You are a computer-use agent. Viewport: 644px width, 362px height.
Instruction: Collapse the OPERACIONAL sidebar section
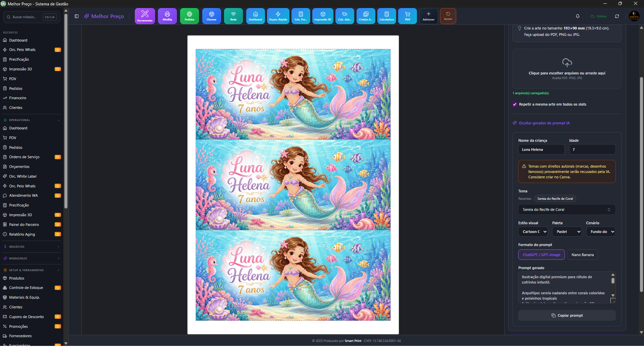[32, 120]
